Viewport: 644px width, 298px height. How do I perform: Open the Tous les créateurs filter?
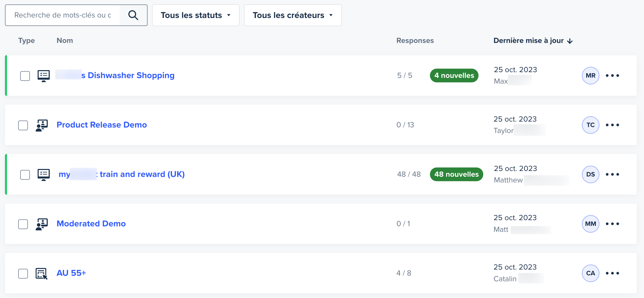coord(293,15)
